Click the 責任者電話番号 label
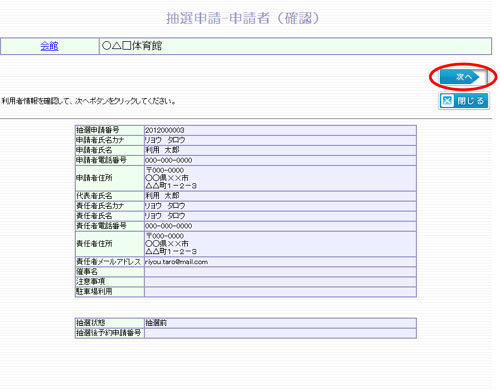 101,226
